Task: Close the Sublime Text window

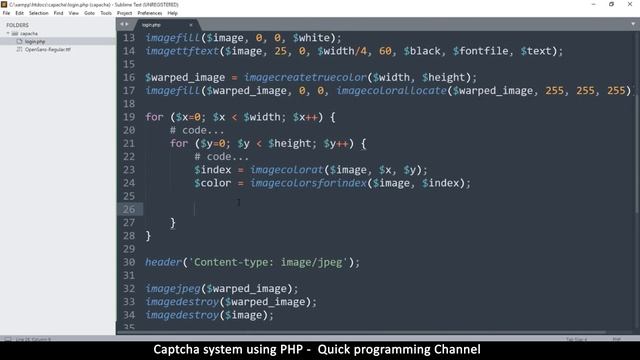Action: click(x=630, y=4)
